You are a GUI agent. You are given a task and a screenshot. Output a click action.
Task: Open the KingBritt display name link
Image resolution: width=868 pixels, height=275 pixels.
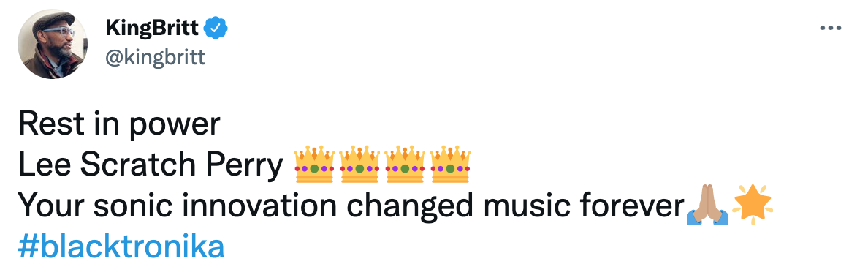tap(152, 27)
